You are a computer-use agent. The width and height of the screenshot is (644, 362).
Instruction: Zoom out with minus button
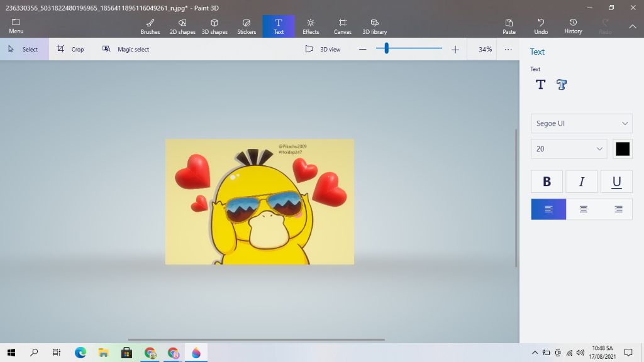coord(362,49)
